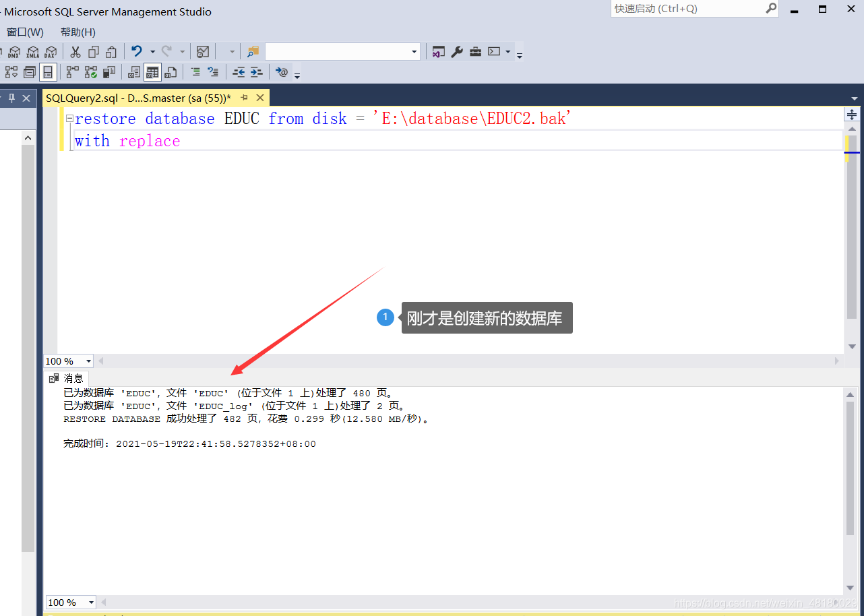864x616 pixels.
Task: Open the 窗口(W) menu
Action: (25, 32)
